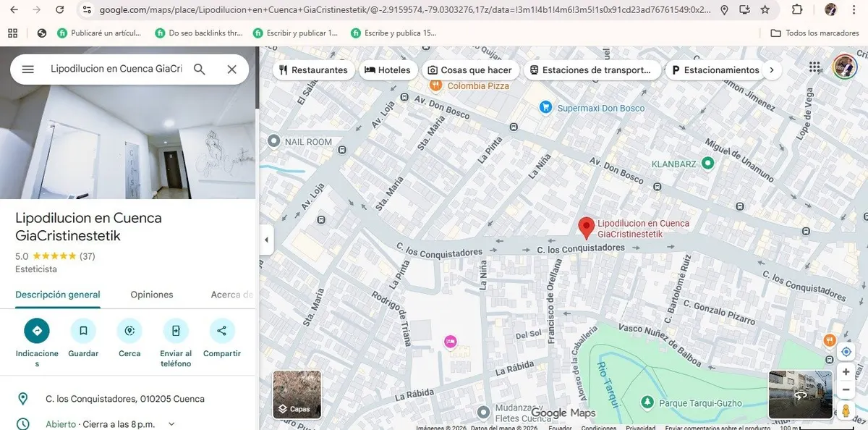Zoom out with the minus button
The width and height of the screenshot is (868, 430).
[846, 389]
